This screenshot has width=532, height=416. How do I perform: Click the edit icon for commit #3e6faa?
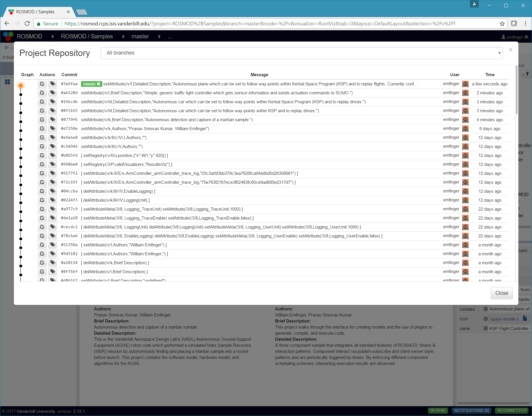coord(42,84)
